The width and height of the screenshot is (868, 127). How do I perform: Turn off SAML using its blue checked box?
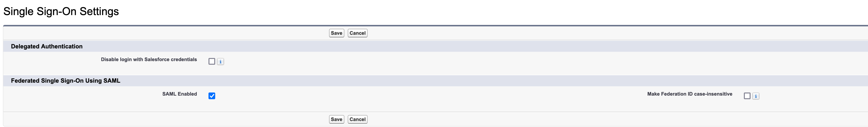click(x=212, y=96)
